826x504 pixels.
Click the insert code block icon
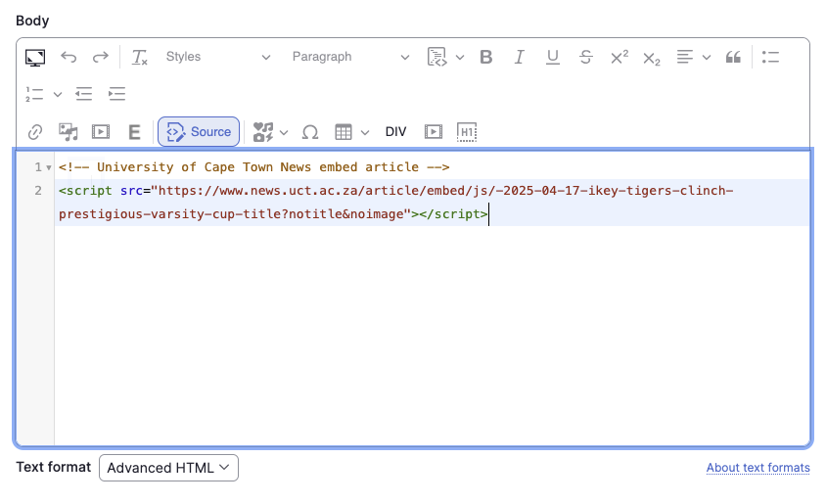click(x=436, y=57)
